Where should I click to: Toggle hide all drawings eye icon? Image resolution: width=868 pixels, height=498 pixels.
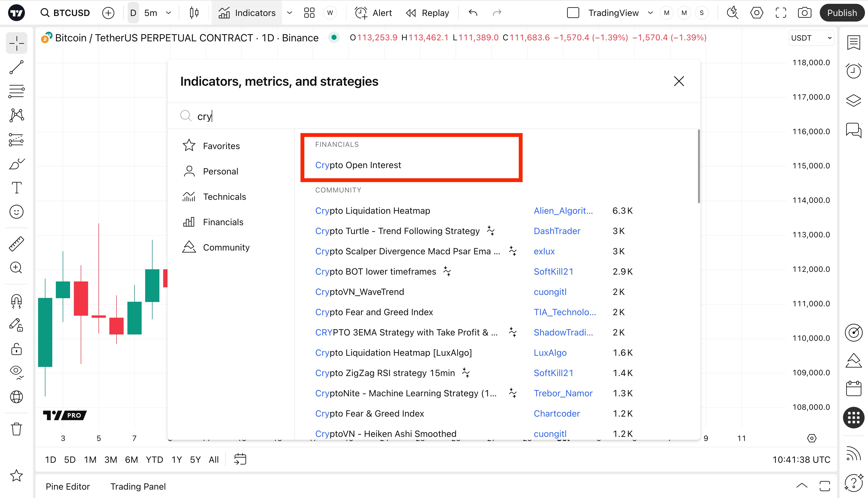coord(16,371)
